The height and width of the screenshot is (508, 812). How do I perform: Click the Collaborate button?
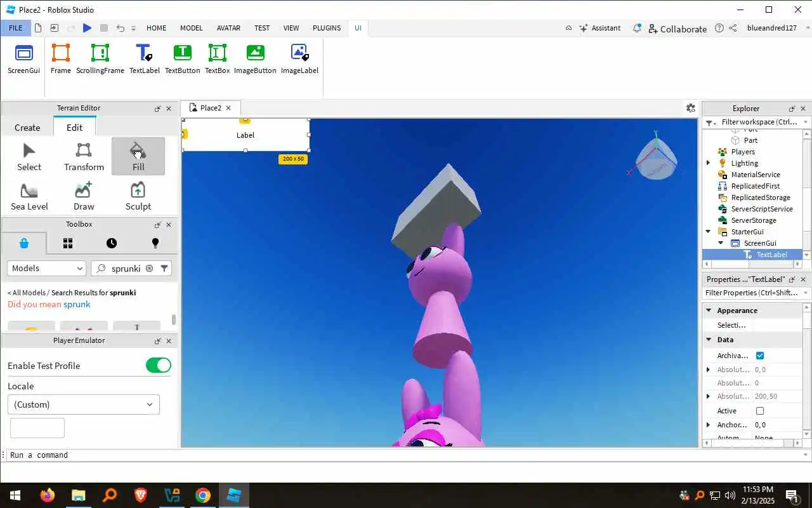(678, 29)
